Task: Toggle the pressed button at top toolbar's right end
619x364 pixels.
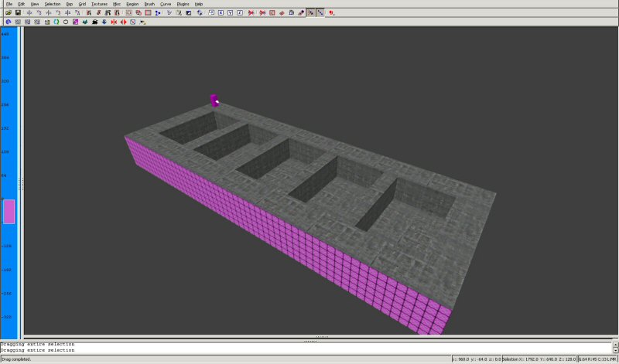Action: (x=320, y=12)
